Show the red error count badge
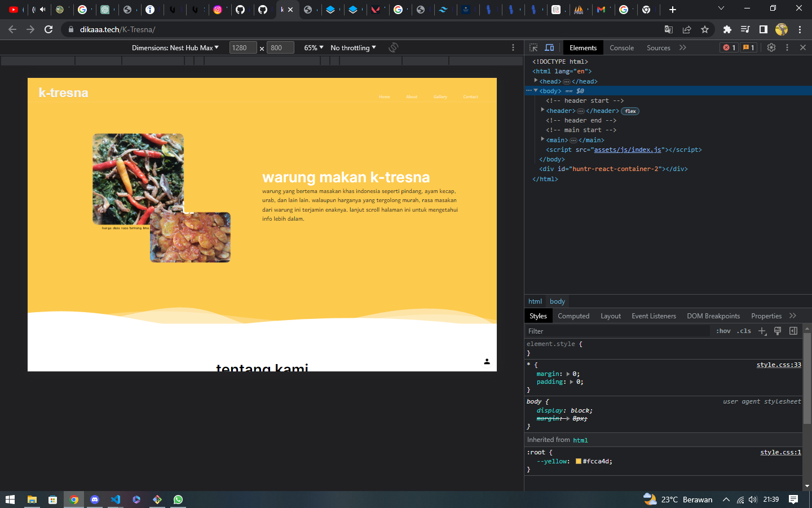812x508 pixels. click(729, 48)
